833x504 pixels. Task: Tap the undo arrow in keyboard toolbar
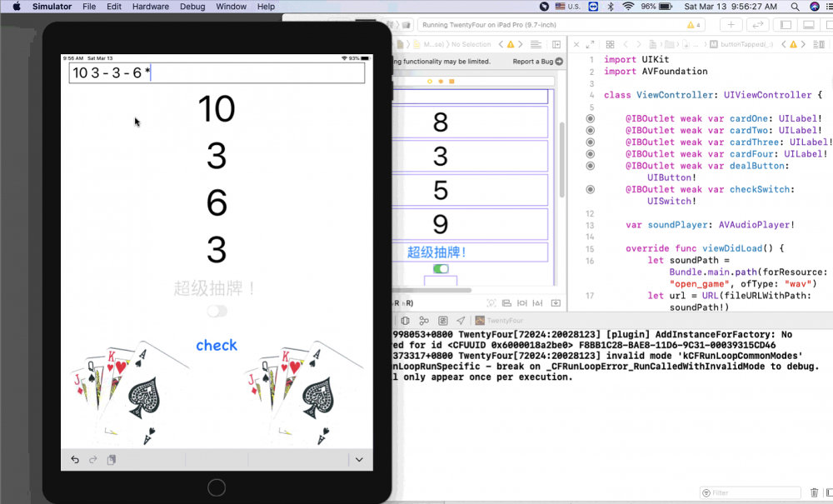[x=75, y=459]
